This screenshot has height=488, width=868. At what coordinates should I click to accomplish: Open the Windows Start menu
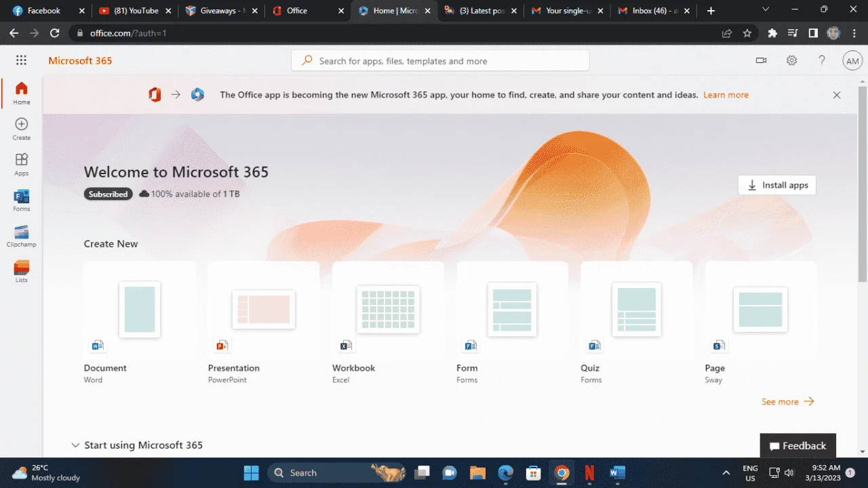(251, 472)
